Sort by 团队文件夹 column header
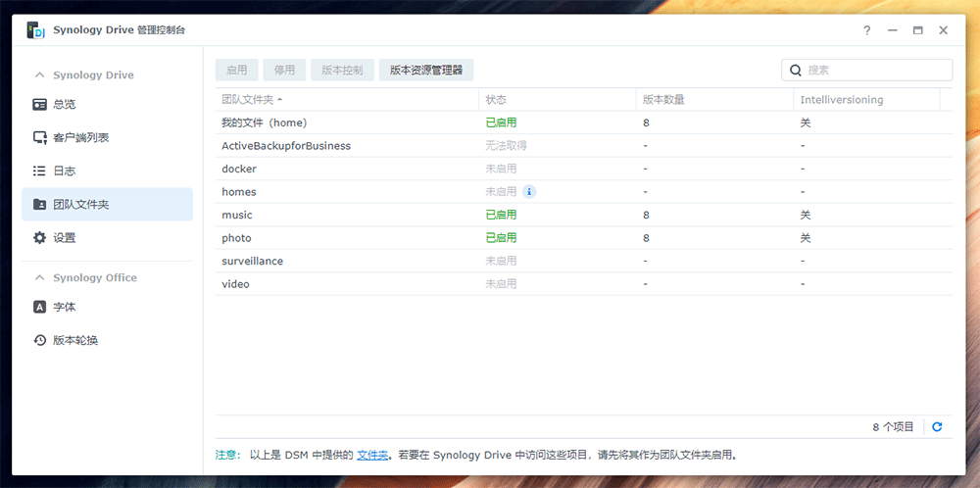This screenshot has height=488, width=980. tap(251, 100)
